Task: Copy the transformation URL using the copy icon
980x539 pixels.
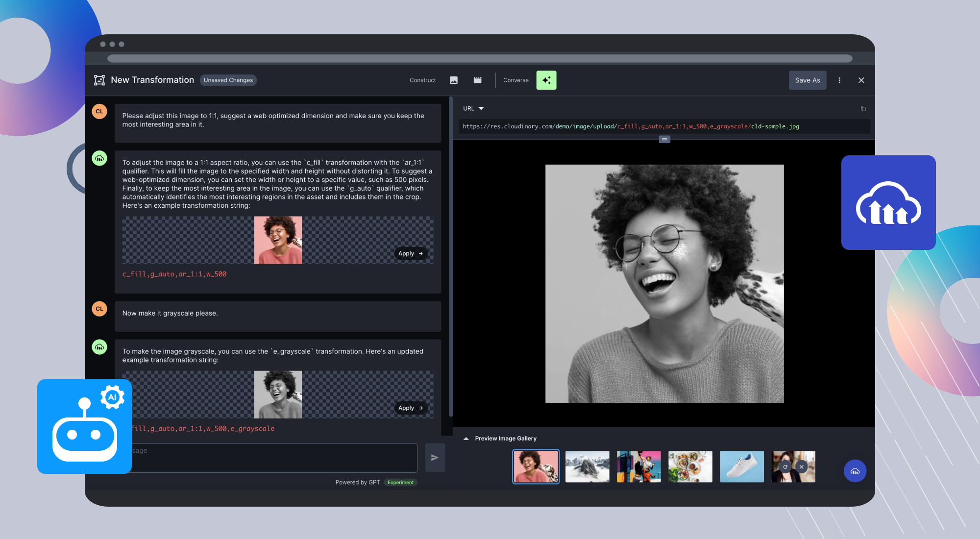Action: pos(863,108)
